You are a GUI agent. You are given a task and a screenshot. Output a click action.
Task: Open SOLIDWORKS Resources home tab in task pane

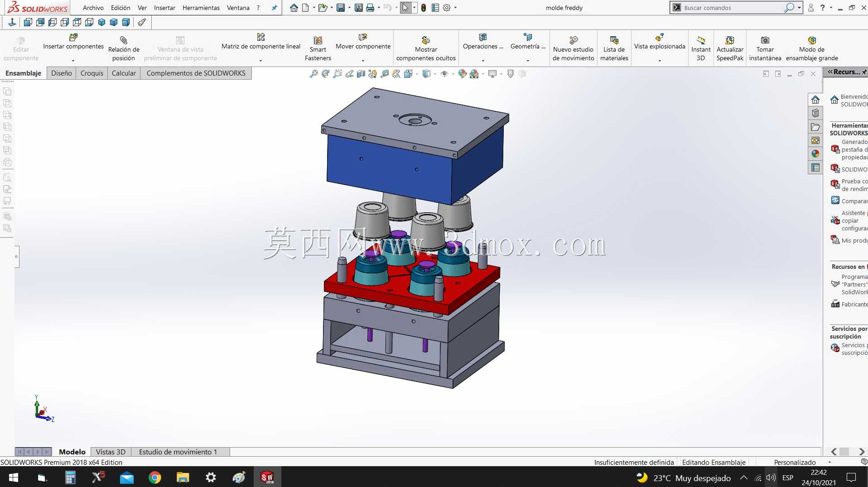[x=815, y=100]
